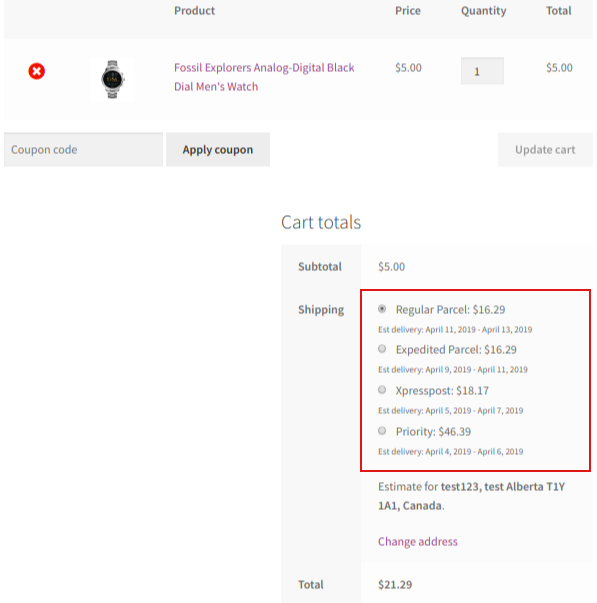The height and width of the screenshot is (603, 597).
Task: Click the Update cart button
Action: (x=545, y=150)
